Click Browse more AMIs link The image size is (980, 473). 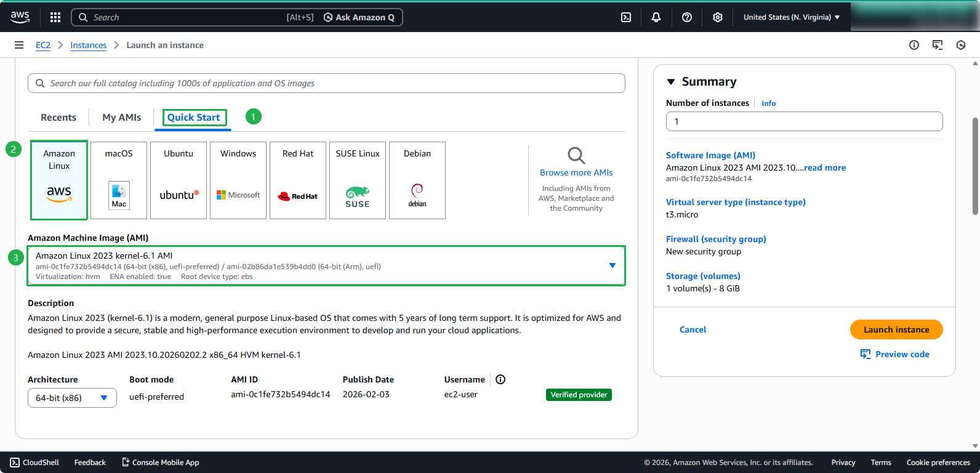(x=576, y=172)
